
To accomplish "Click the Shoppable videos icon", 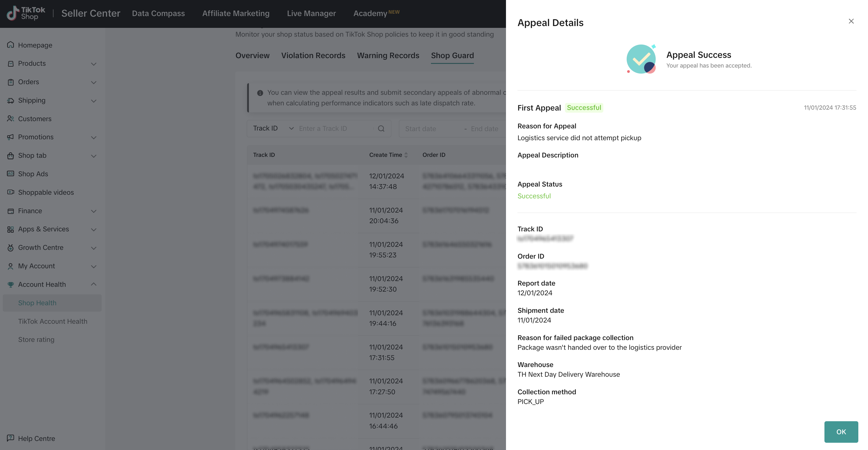I will click(x=11, y=192).
